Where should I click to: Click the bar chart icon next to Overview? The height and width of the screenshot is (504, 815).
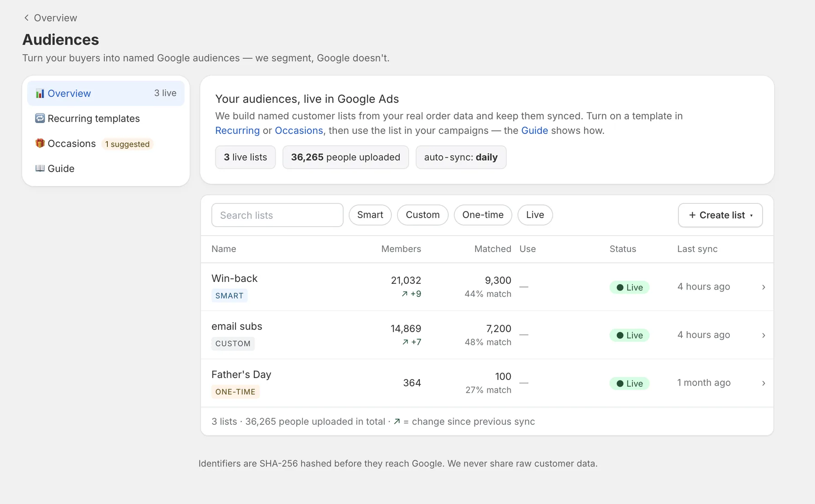pyautogui.click(x=40, y=93)
